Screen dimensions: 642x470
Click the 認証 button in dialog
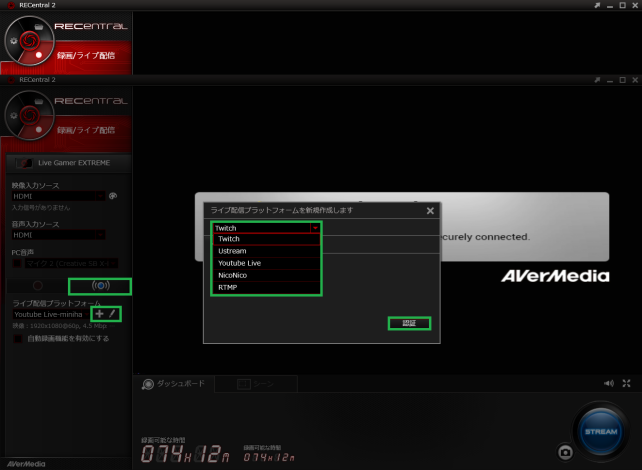pos(409,323)
